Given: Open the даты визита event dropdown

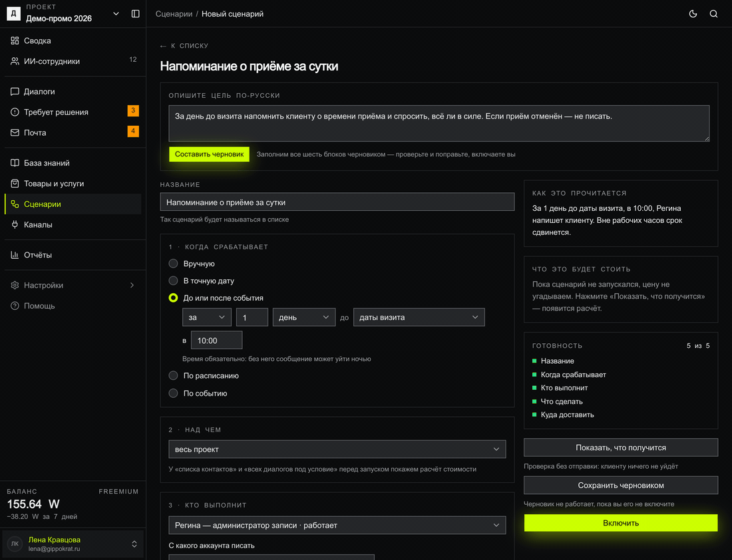Looking at the screenshot, I should coord(419,317).
